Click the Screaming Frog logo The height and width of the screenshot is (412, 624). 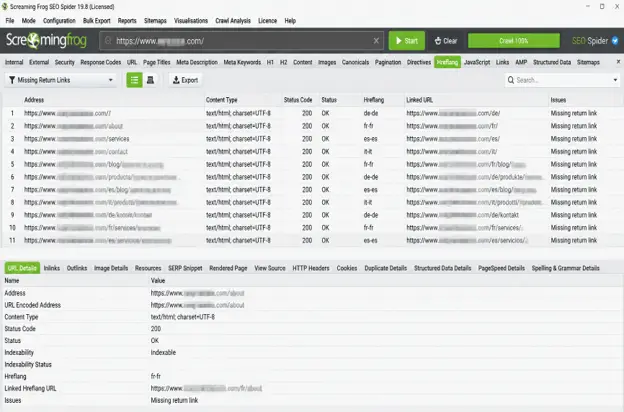pyautogui.click(x=46, y=41)
